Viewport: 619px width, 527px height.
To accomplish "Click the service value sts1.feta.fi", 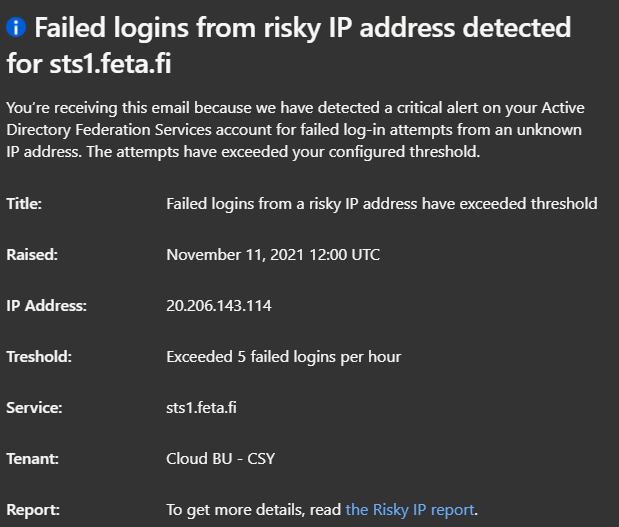I will (x=201, y=407).
